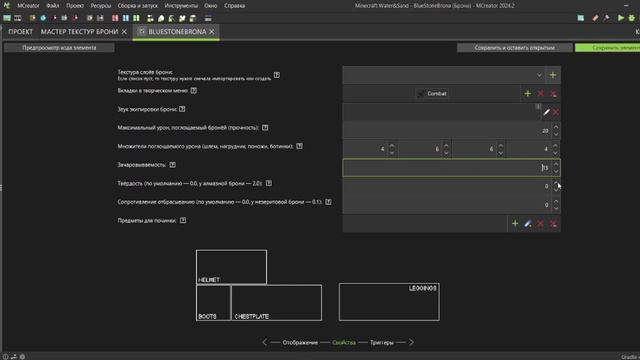The height and width of the screenshot is (360, 640).
Task: Increase toughness value stepper
Action: tap(556, 183)
